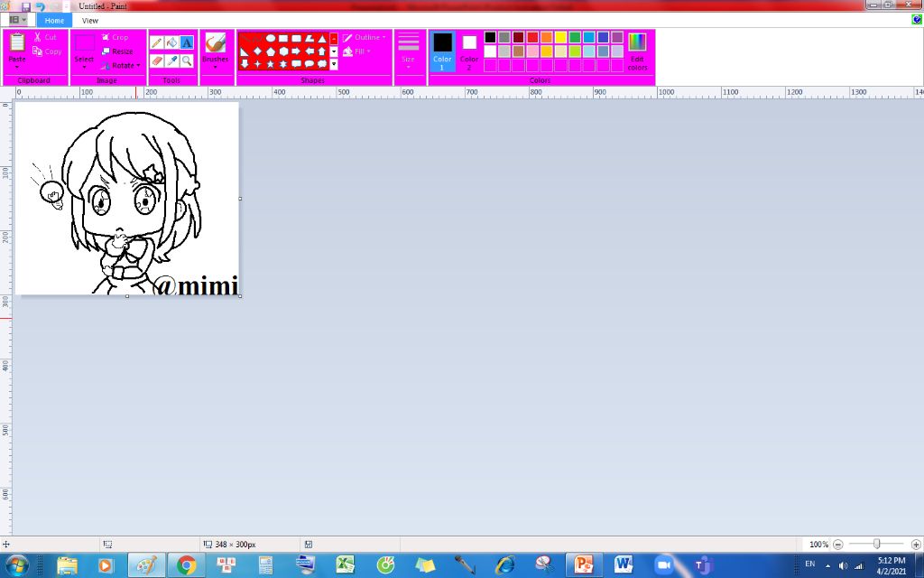The width and height of the screenshot is (924, 578).
Task: Open Word from the taskbar
Action: point(623,565)
